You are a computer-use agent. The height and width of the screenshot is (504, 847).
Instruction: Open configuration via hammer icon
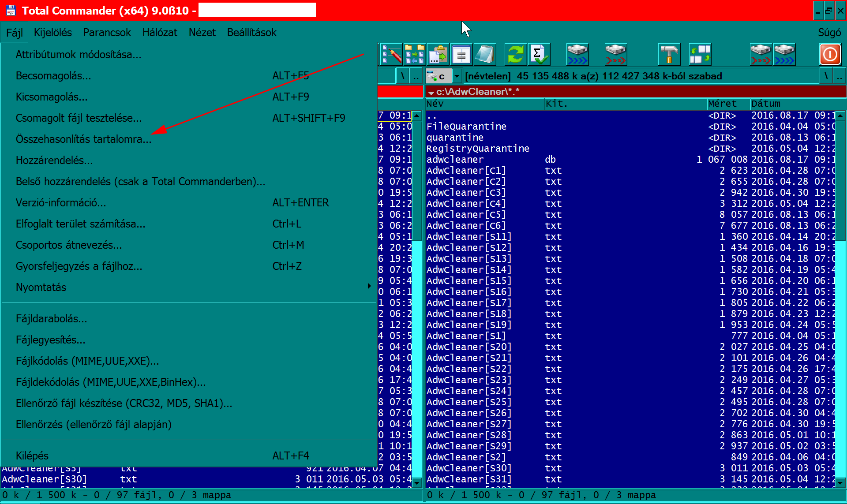pyautogui.click(x=669, y=55)
